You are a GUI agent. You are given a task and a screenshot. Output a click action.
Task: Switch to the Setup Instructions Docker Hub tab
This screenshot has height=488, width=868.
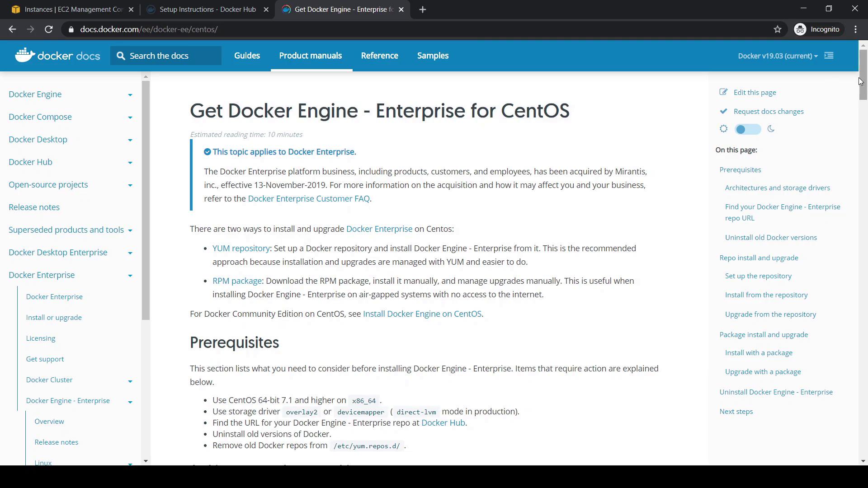click(207, 9)
